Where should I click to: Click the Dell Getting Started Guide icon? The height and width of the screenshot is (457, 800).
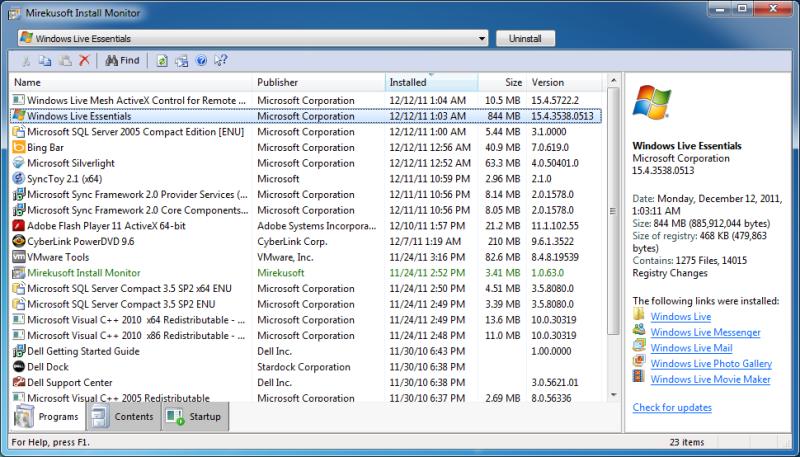[x=19, y=351]
